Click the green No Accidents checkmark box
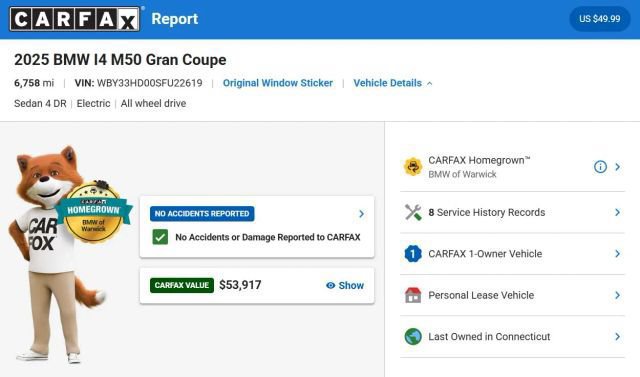Image resolution: width=640 pixels, height=377 pixels. (x=160, y=237)
